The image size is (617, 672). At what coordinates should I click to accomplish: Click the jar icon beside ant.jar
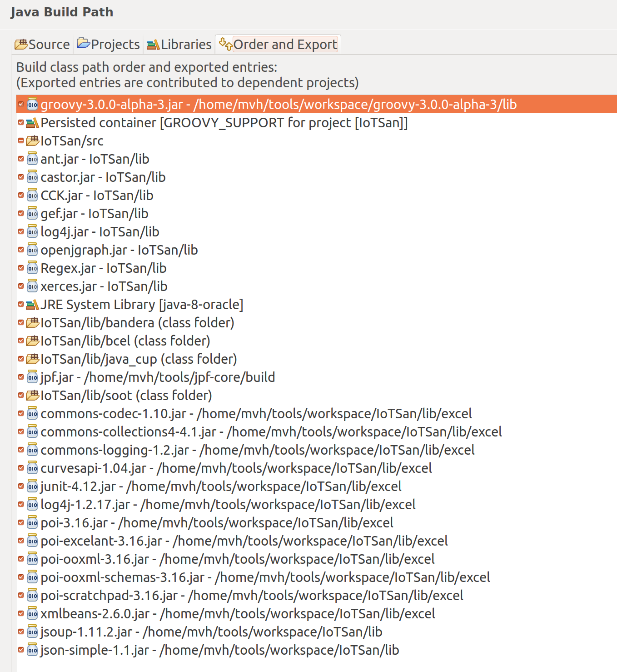coord(32,159)
